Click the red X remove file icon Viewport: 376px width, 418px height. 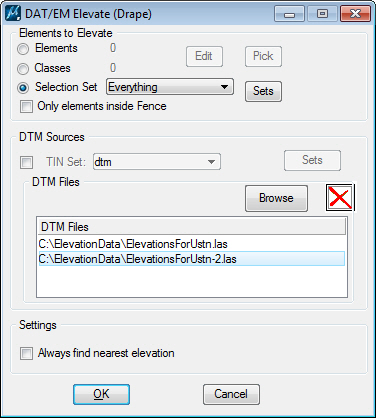[x=340, y=198]
